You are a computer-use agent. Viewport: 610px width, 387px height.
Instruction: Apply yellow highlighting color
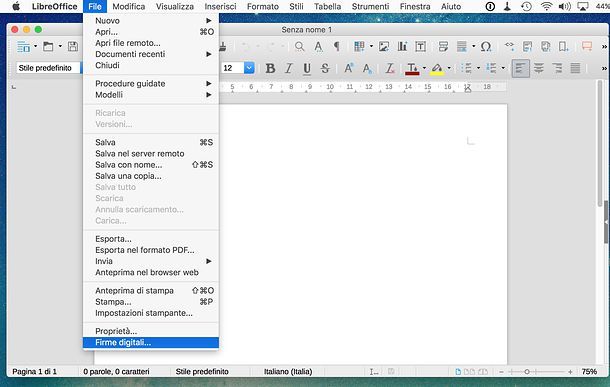click(x=437, y=68)
